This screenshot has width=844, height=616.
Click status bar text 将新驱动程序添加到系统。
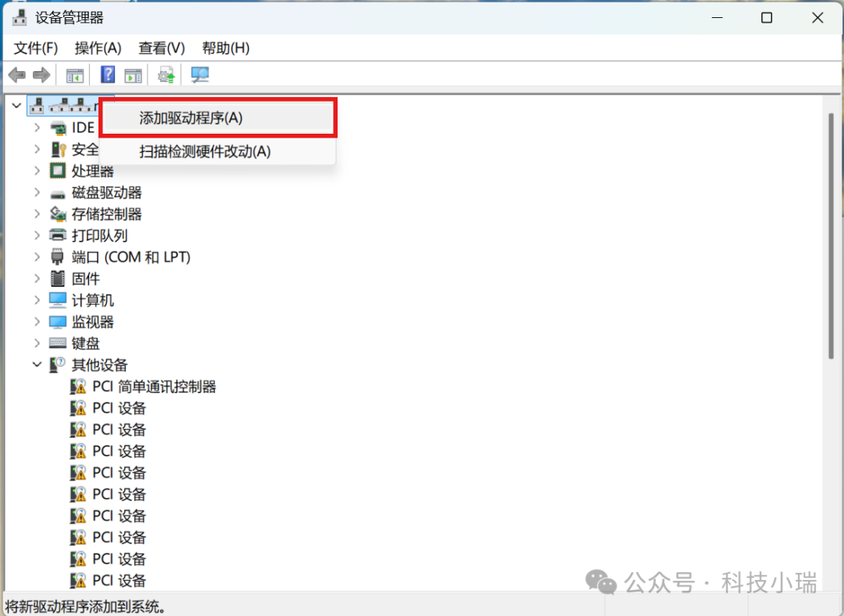pyautogui.click(x=84, y=607)
